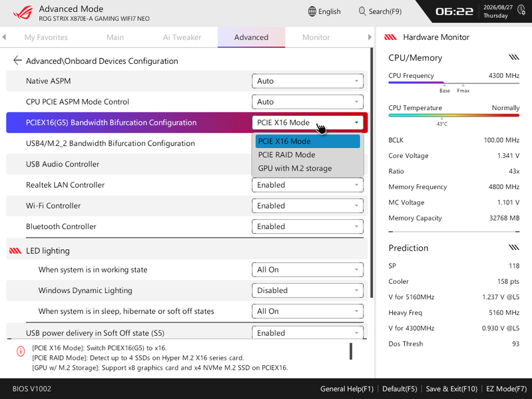Select the USB Audio Controller row
Screen dimensions: 532x399
tap(129, 165)
